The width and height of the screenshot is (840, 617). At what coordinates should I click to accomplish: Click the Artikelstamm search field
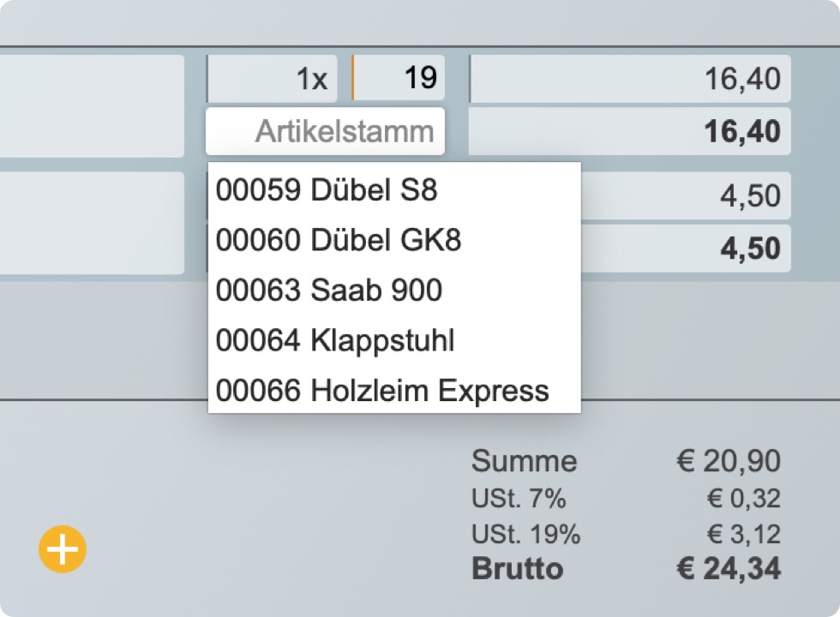pos(326,132)
